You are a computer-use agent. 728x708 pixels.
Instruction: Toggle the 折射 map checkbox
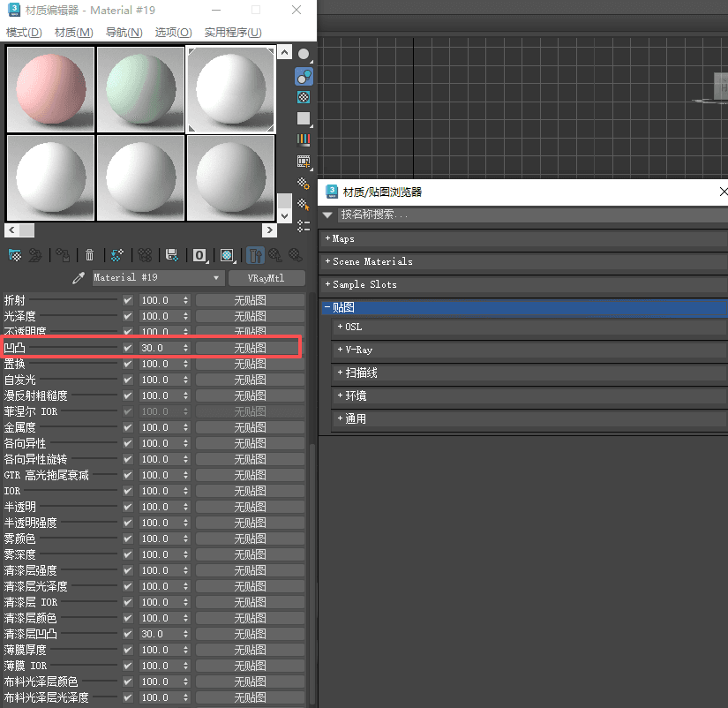[128, 300]
